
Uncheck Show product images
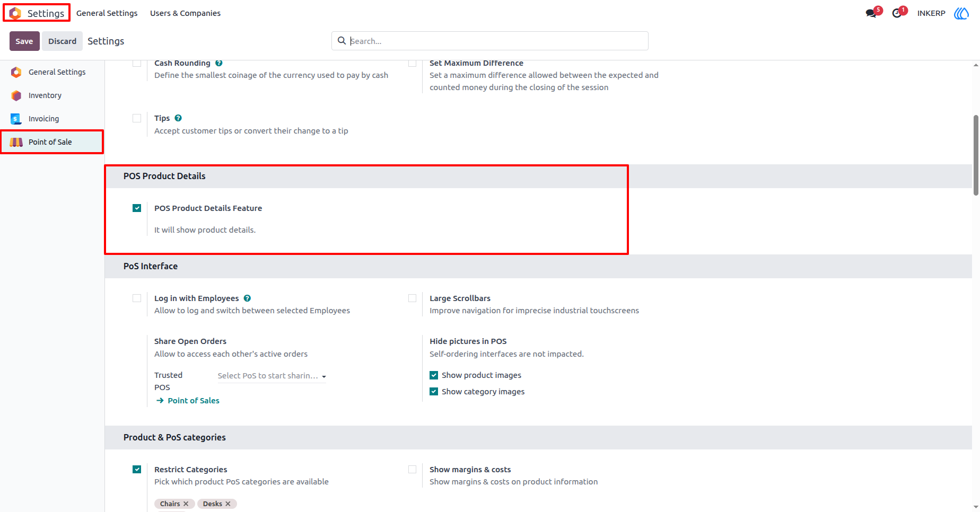coord(434,375)
